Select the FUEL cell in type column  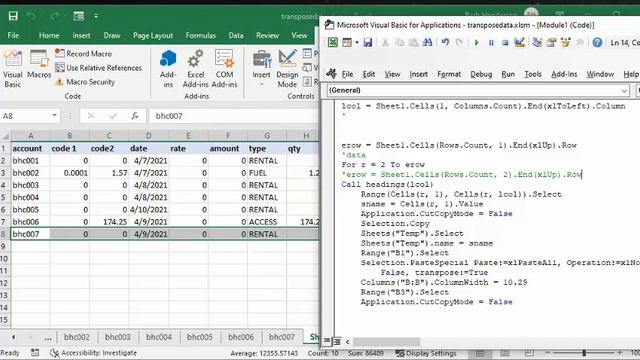tap(267, 173)
